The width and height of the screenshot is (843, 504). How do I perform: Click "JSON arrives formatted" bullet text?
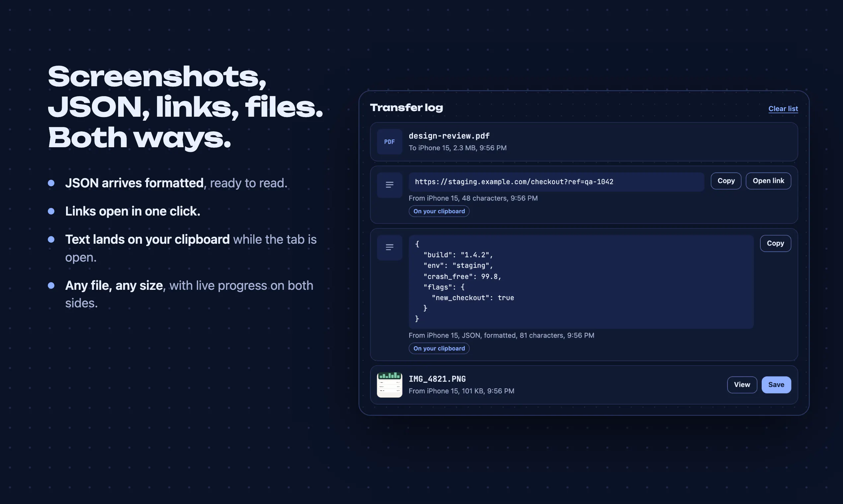(x=134, y=183)
